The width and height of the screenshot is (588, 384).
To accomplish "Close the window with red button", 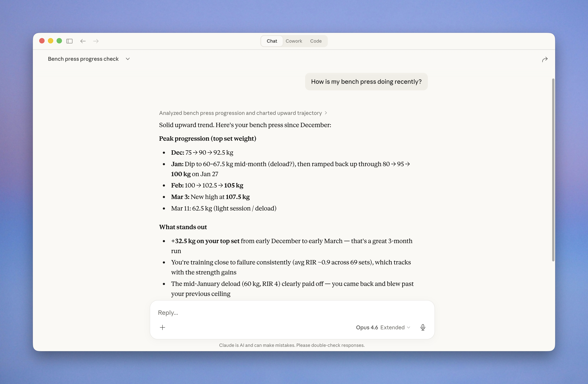I will [x=42, y=41].
